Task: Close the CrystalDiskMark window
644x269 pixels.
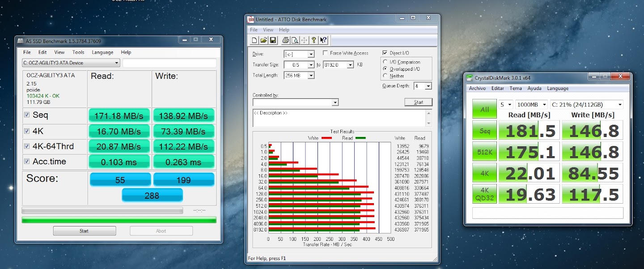Action: click(620, 76)
